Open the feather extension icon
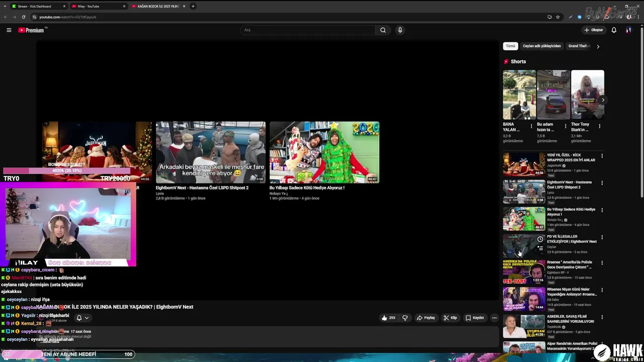 pyautogui.click(x=571, y=17)
